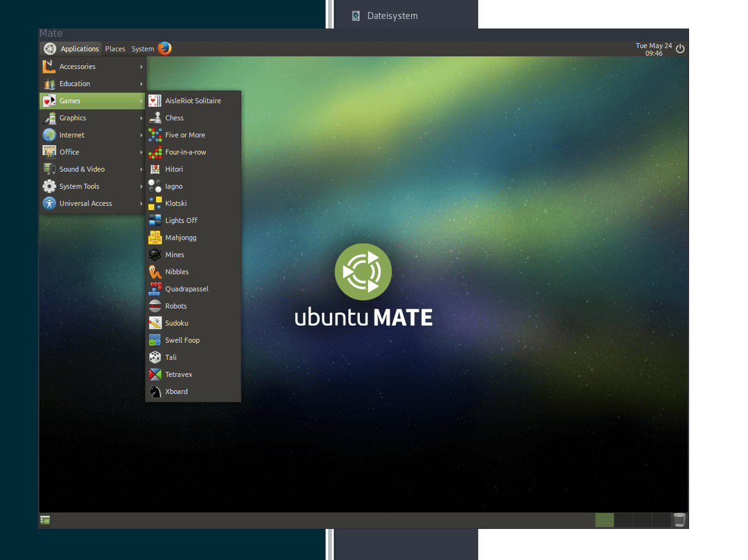Viewport: 748px width, 560px height.
Task: Open the System menu
Action: point(142,48)
